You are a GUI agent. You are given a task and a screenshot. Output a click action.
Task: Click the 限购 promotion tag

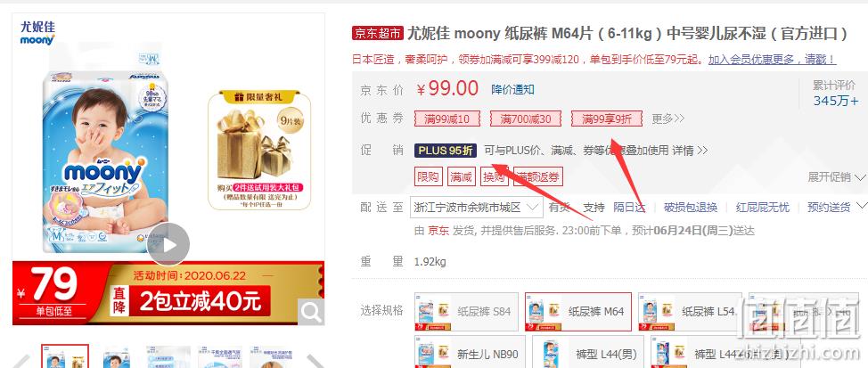coord(429,176)
